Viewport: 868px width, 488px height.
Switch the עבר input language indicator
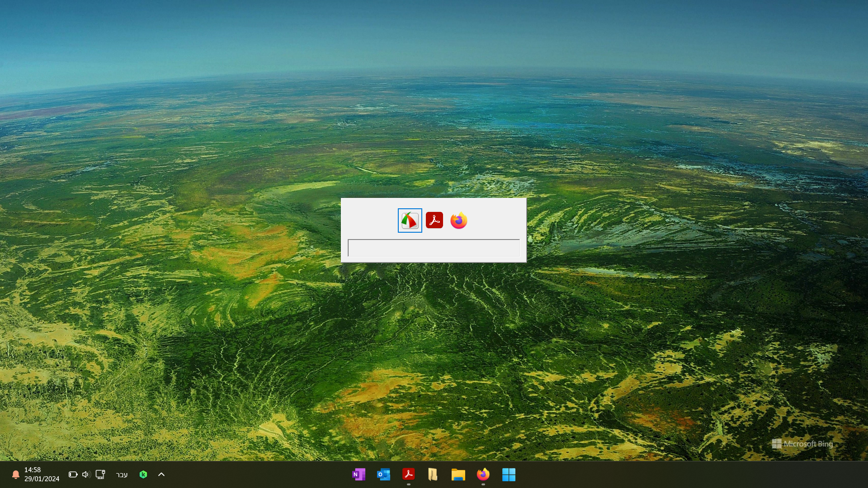pos(122,474)
